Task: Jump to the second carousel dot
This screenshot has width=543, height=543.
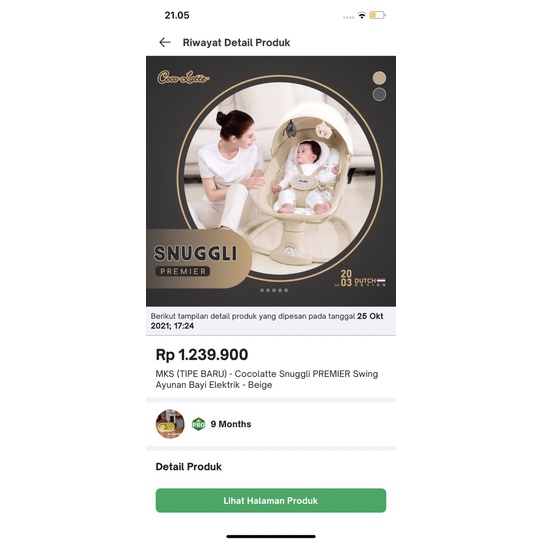Action: pos(262,290)
